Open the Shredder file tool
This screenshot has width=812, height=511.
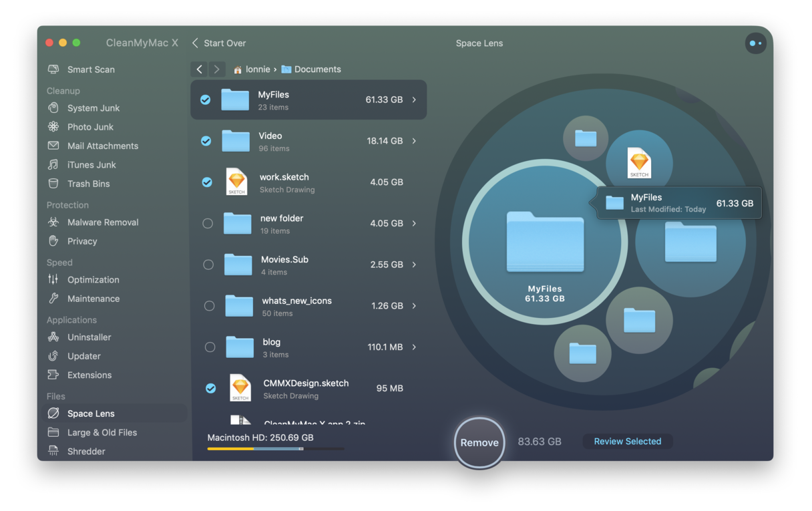tap(85, 451)
